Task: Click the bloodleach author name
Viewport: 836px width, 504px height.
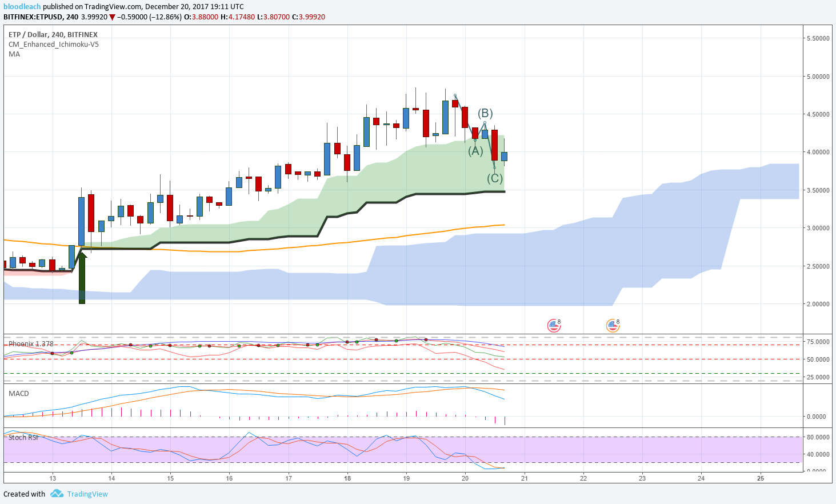Action: 22,7
